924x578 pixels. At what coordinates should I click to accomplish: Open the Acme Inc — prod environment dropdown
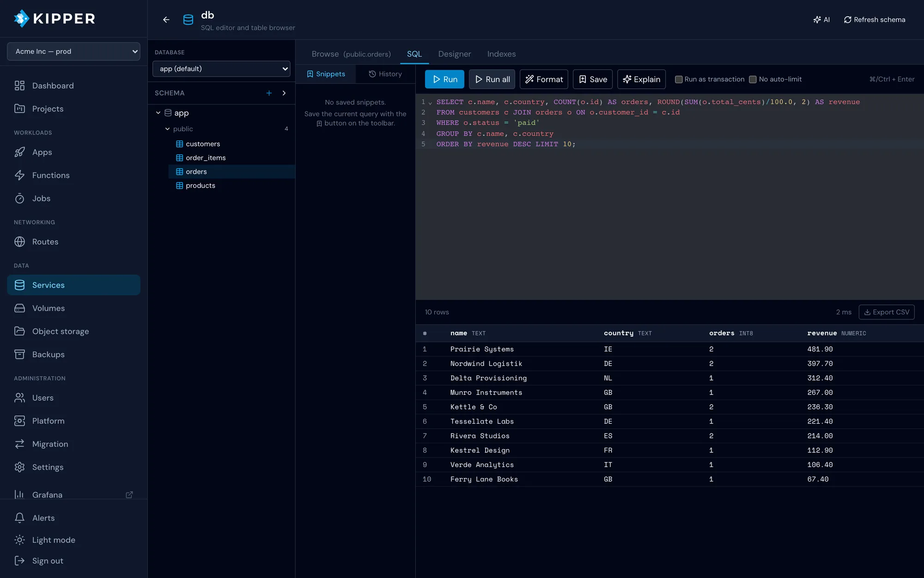73,51
